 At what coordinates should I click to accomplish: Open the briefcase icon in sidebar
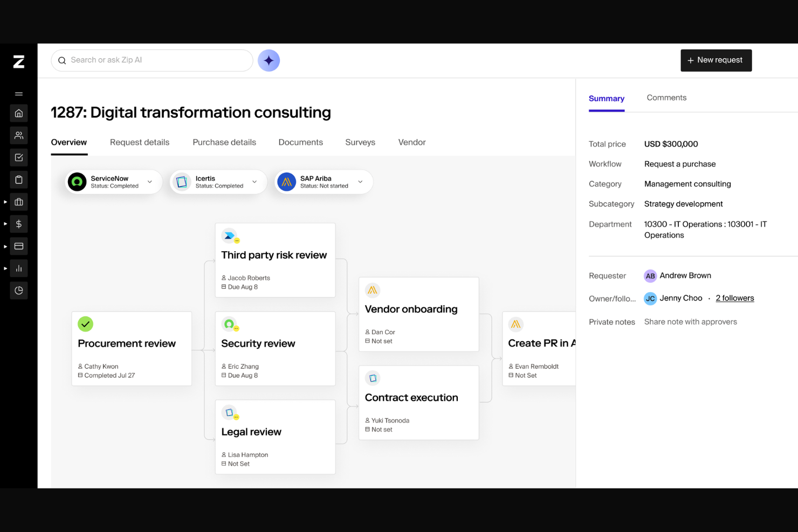click(x=19, y=202)
